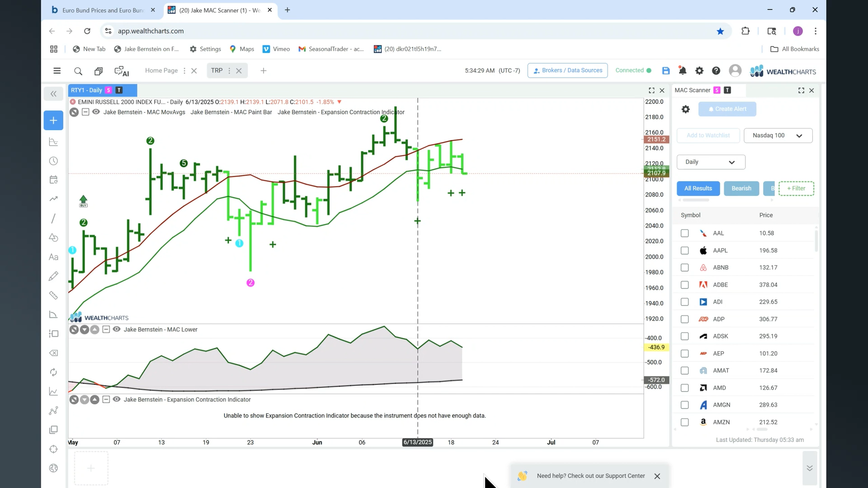Image resolution: width=868 pixels, height=488 pixels.
Task: Maximize the MAC Scanner panel
Action: tap(801, 90)
